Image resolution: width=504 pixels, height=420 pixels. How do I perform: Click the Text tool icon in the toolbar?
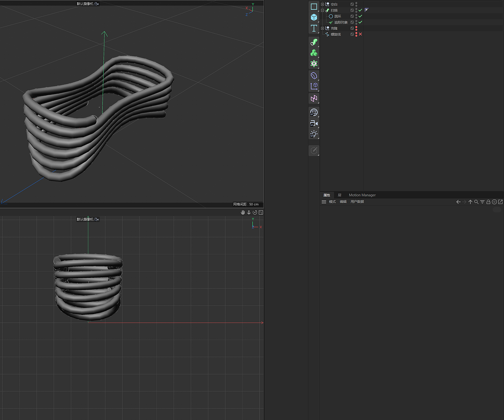tap(314, 28)
